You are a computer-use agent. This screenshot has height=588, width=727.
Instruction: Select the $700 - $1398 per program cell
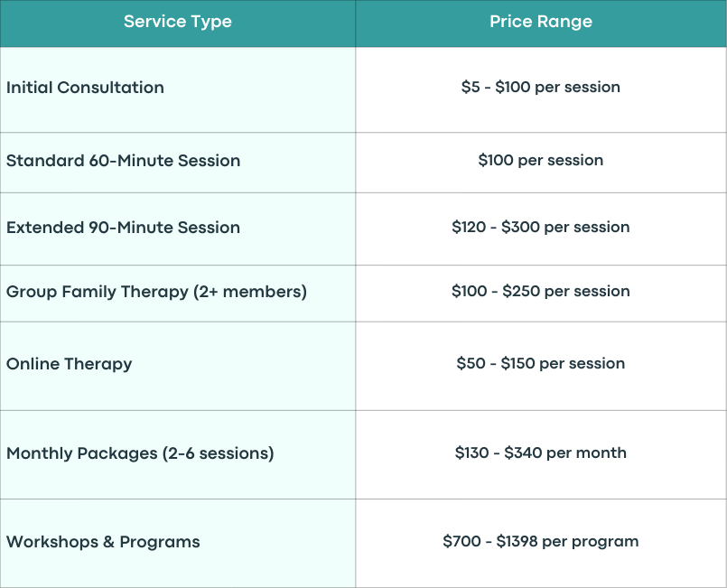point(541,541)
